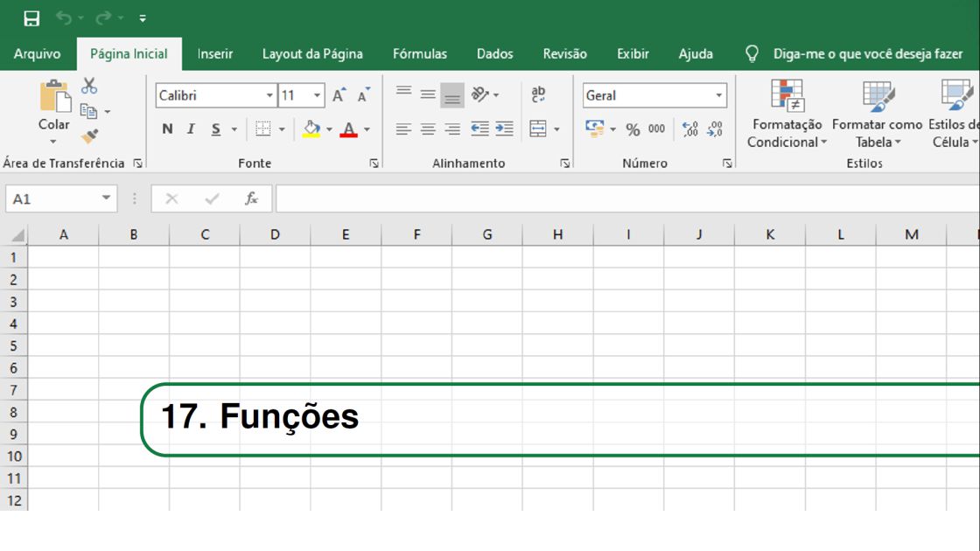Viewport: 980px width, 551px height.
Task: Switch to the Fórmulas tab
Action: (420, 53)
